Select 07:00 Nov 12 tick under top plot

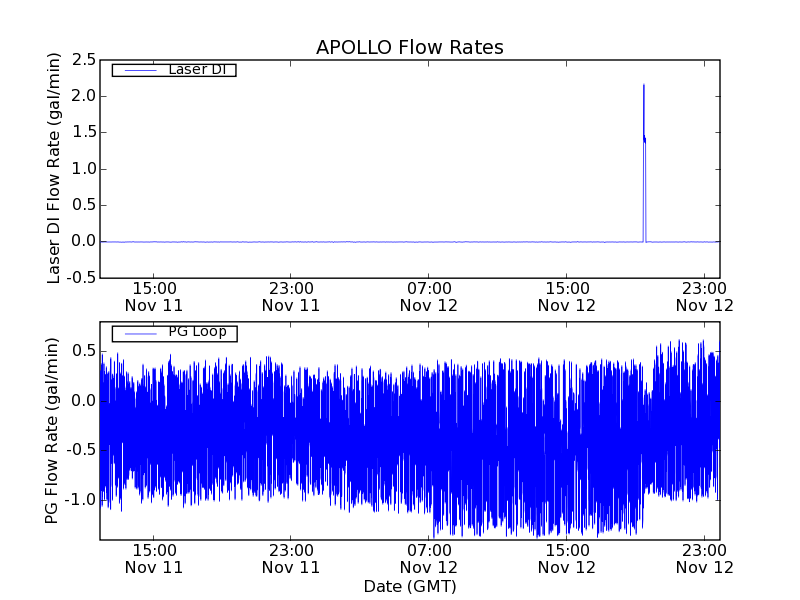[428, 296]
